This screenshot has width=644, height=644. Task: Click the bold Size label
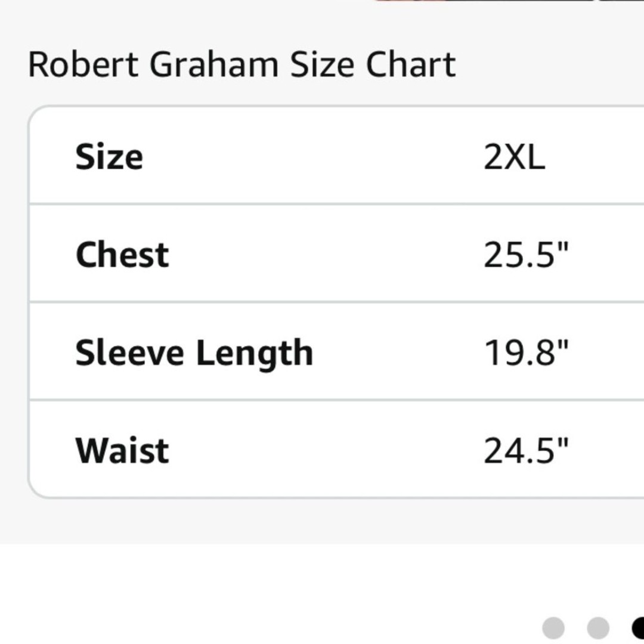109,157
